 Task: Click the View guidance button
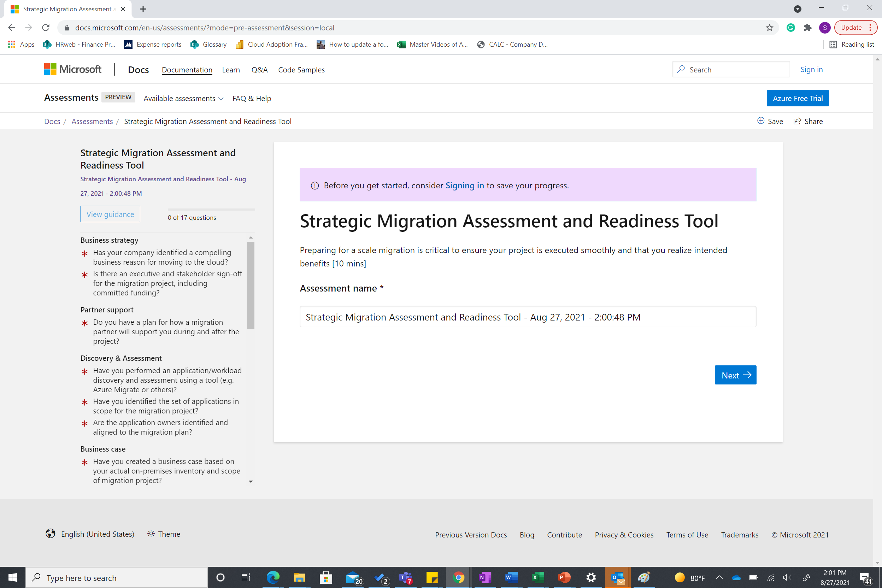click(110, 213)
